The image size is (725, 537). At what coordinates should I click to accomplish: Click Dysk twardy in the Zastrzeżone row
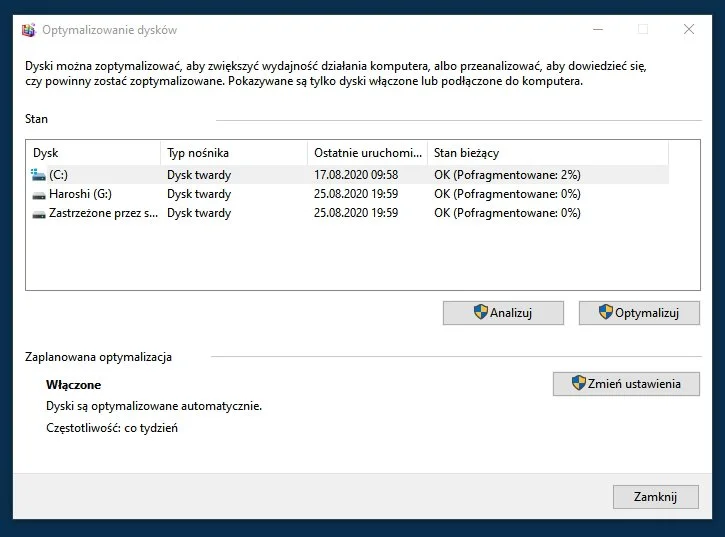(199, 213)
